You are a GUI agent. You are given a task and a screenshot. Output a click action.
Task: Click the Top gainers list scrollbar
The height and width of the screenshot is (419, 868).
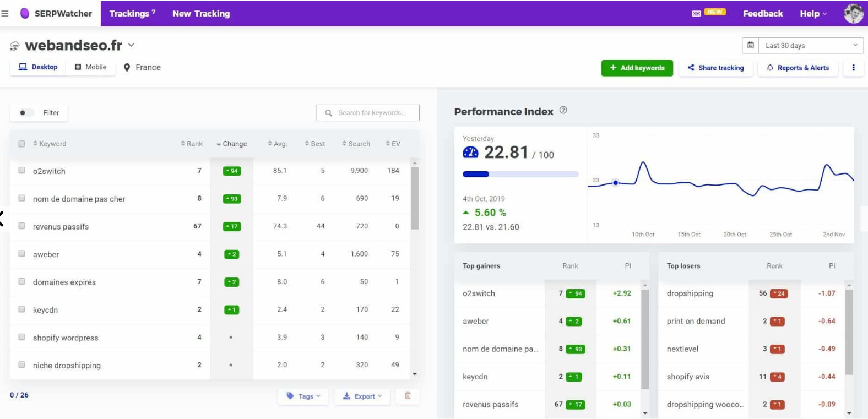[x=645, y=339]
